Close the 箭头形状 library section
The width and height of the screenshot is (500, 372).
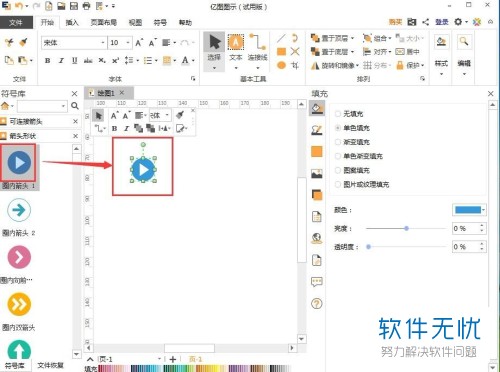tap(75, 136)
